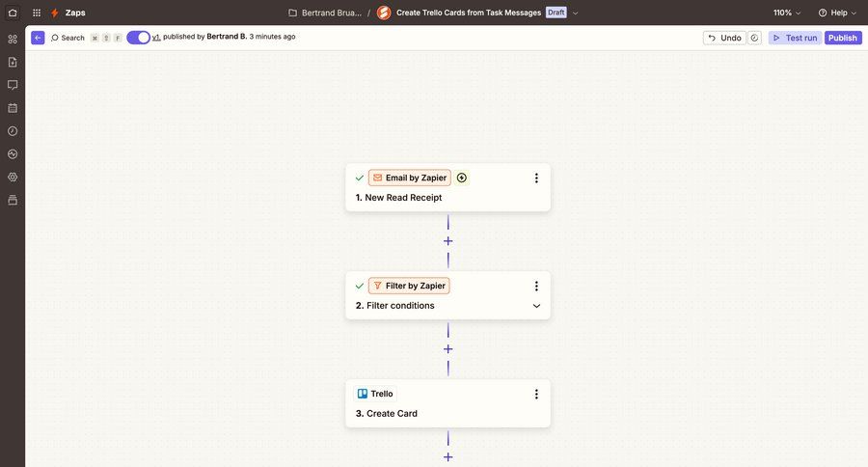This screenshot has height=467, width=868.
Task: Toggle the Zap on/off switch
Action: coord(138,37)
